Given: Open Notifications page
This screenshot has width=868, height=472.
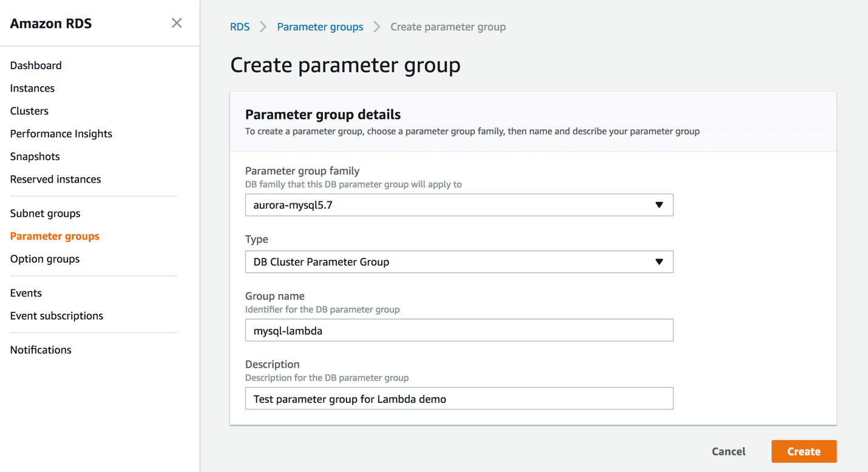Looking at the screenshot, I should [x=41, y=350].
